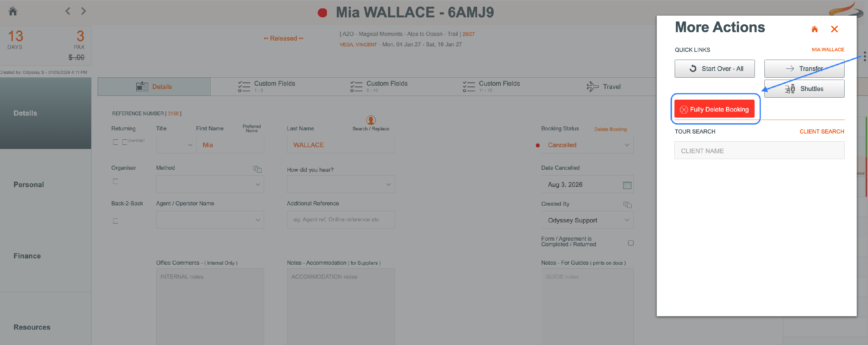Image resolution: width=868 pixels, height=345 pixels.
Task: Click the reference number 3150
Action: point(173,114)
